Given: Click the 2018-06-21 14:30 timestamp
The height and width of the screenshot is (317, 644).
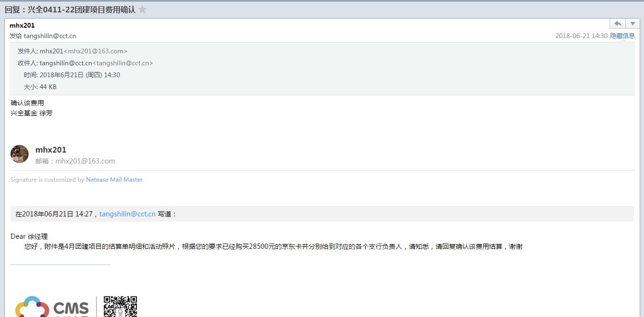Looking at the screenshot, I should coord(581,36).
